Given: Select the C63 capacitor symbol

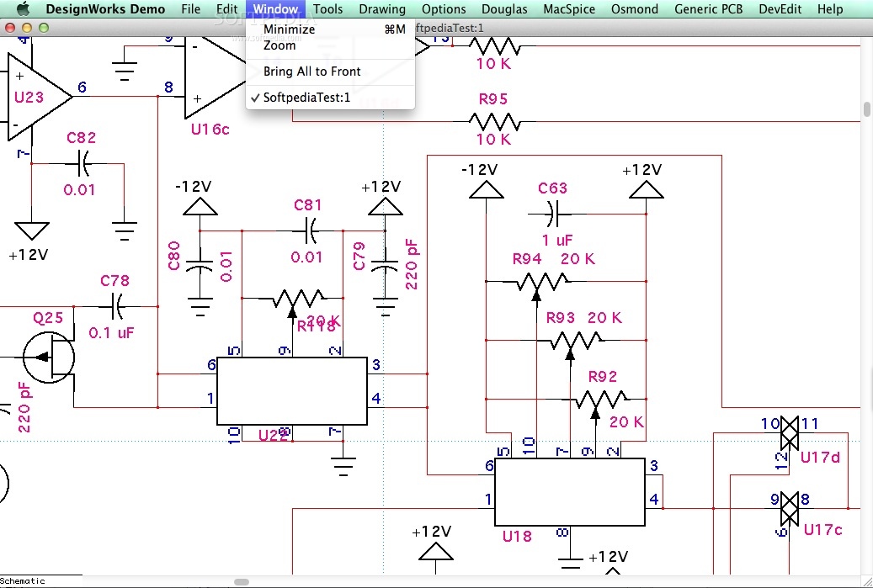Looking at the screenshot, I should tap(552, 215).
